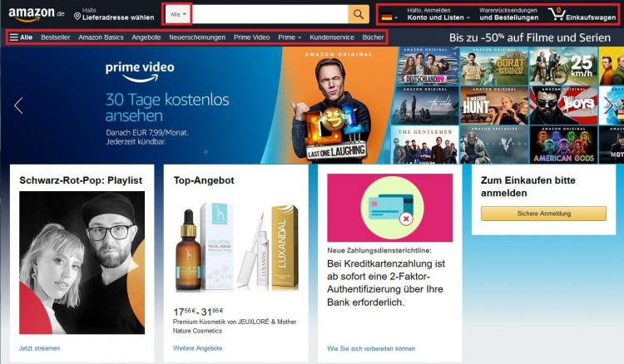Screen dimensions: 624x364
Task: Click the Bis zu -50% Filme promo text
Action: pos(530,37)
